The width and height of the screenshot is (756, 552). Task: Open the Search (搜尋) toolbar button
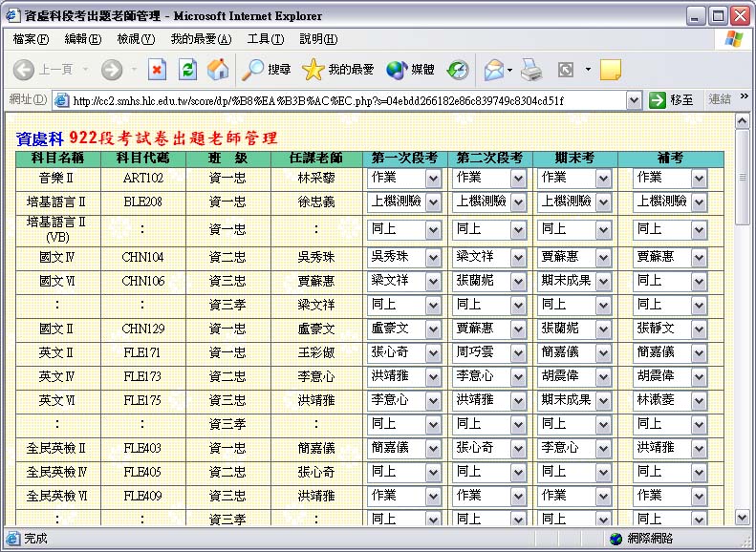coord(267,70)
